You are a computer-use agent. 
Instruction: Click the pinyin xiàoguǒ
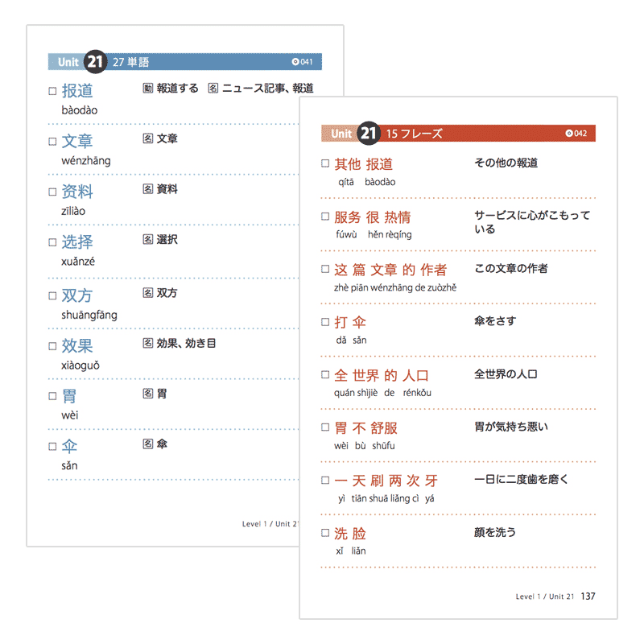pos(80,365)
